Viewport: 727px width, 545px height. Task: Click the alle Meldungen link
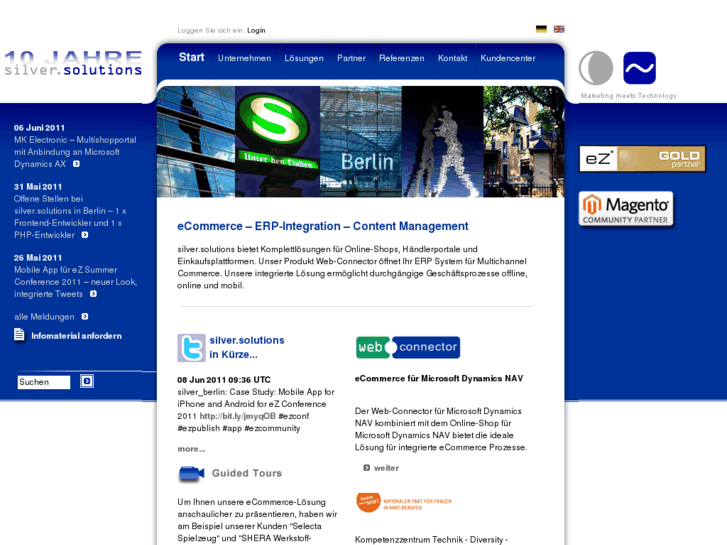coord(44,317)
